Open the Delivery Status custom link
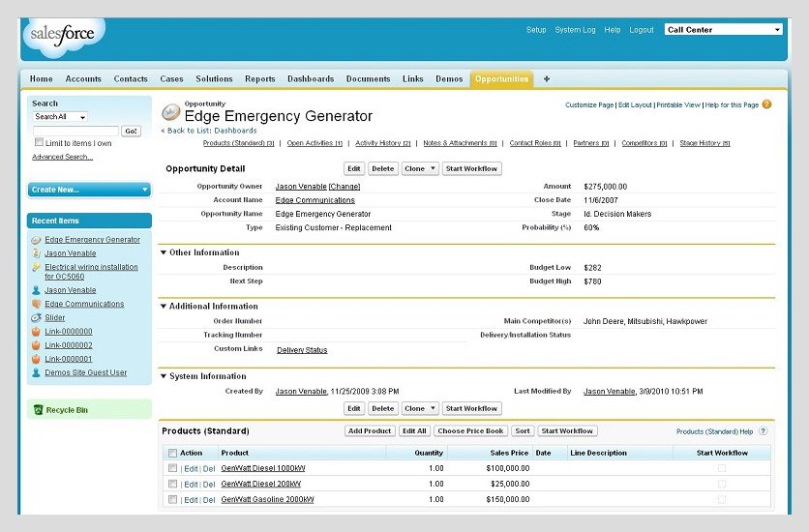809x532 pixels. [302, 350]
